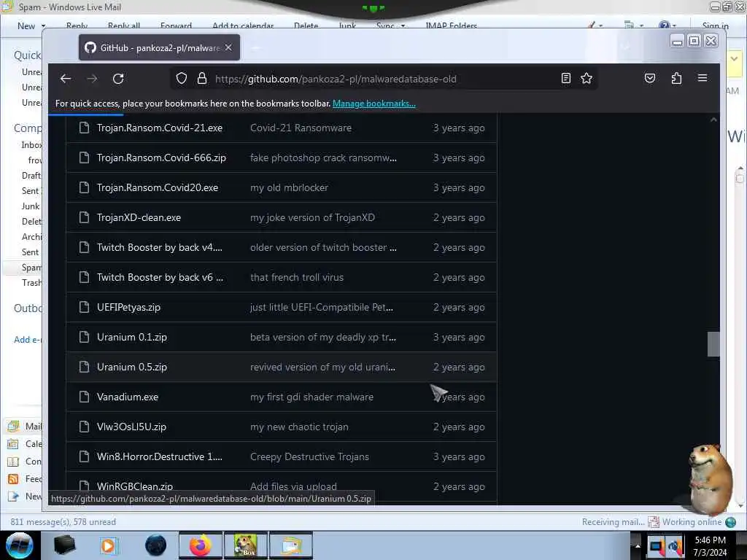Open Pocket save icon
The width and height of the screenshot is (747, 560).
click(x=650, y=78)
